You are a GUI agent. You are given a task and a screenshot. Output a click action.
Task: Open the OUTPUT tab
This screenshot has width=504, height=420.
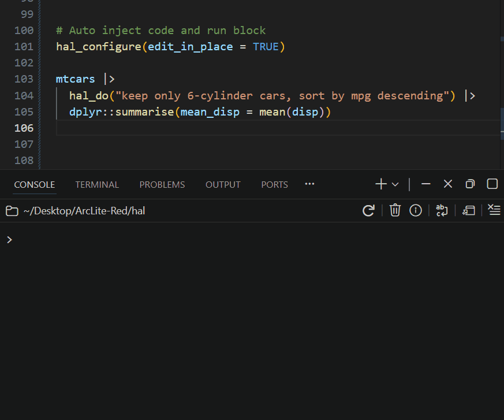(223, 185)
